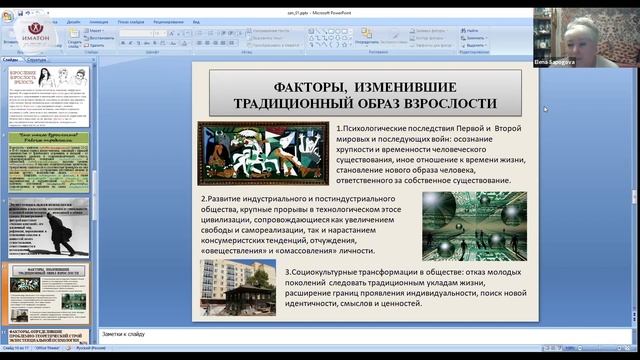Align text right

(215, 43)
